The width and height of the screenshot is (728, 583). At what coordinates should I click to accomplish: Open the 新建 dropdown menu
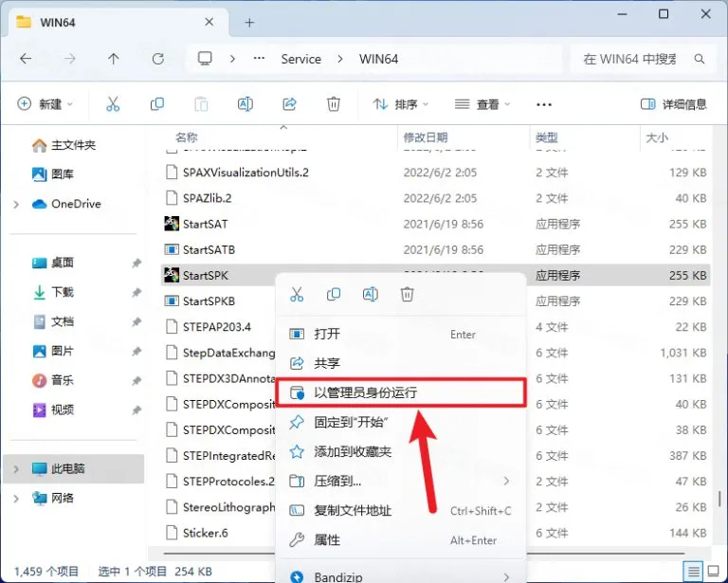pyautogui.click(x=45, y=104)
